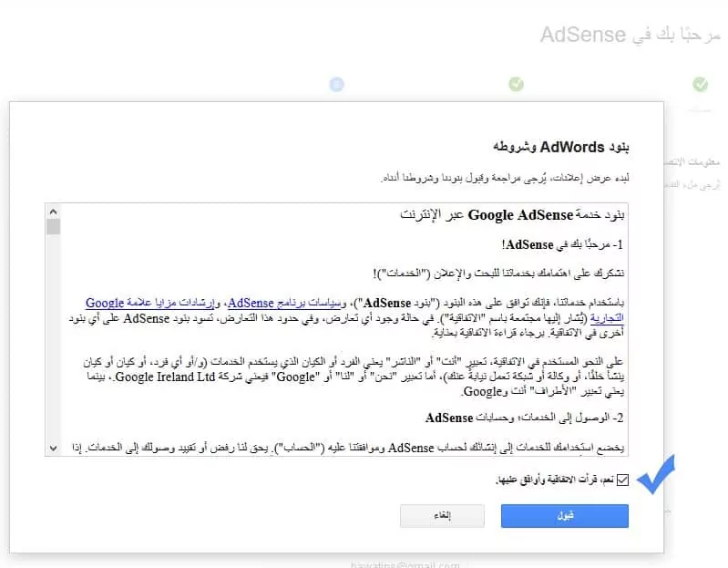This screenshot has height=568, width=728.
Task: Click the line لبدء عرض إعلانات under heading
Action: (x=505, y=178)
